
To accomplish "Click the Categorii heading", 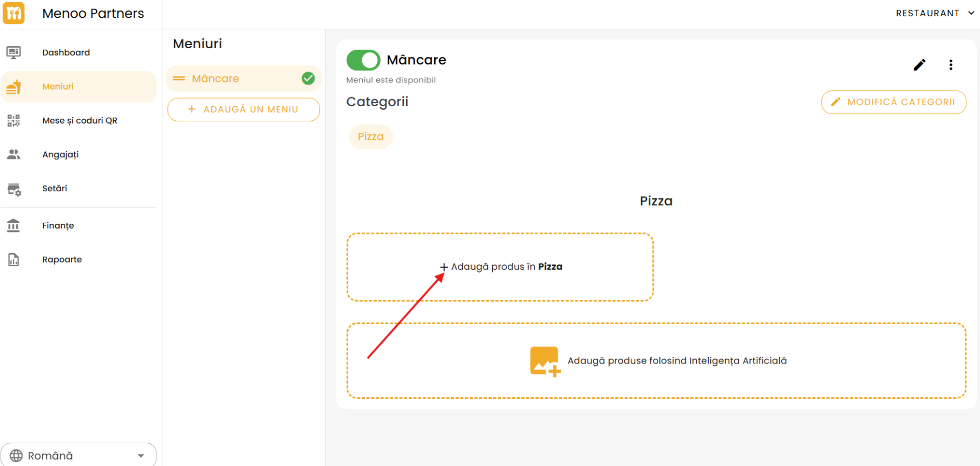I will click(377, 102).
